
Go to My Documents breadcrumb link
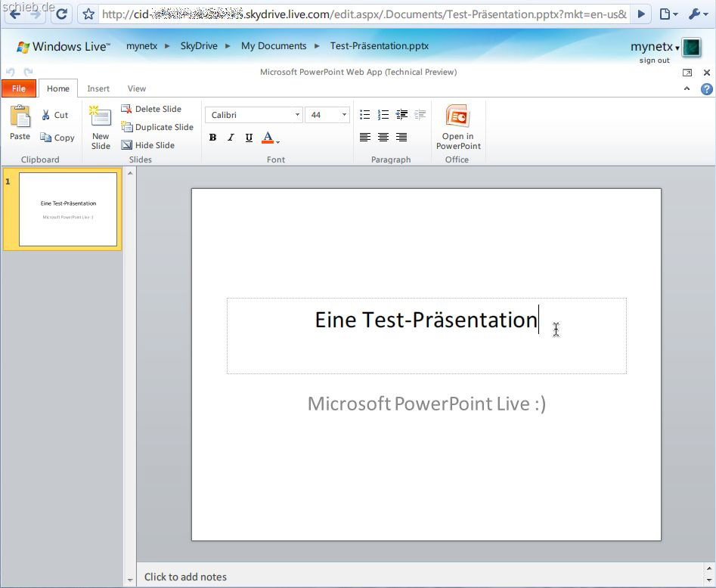[x=274, y=46]
